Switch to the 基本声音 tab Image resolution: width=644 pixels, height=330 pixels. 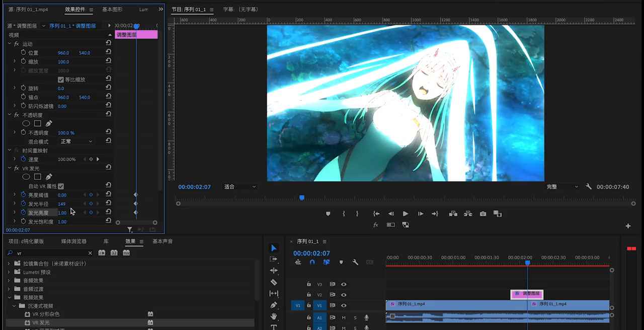click(x=163, y=241)
